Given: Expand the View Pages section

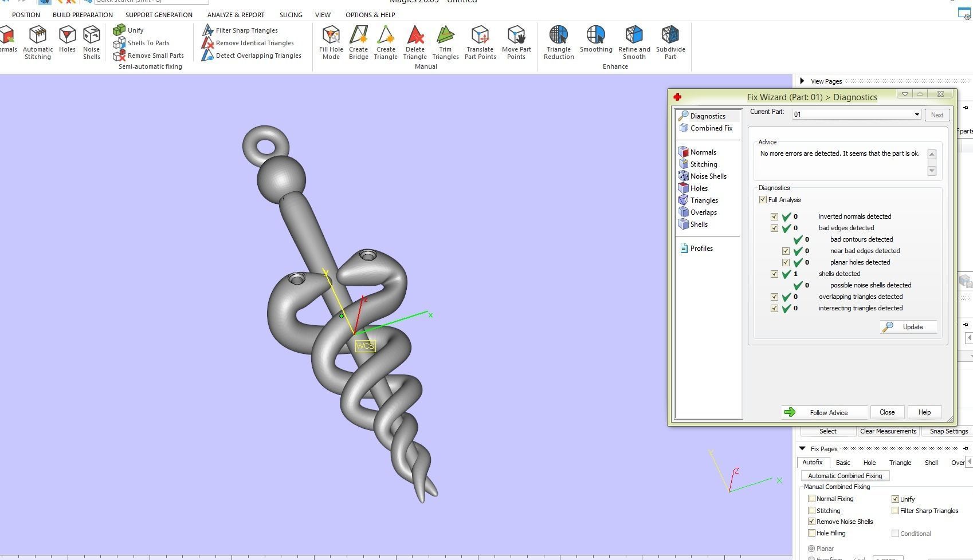Looking at the screenshot, I should (x=802, y=81).
